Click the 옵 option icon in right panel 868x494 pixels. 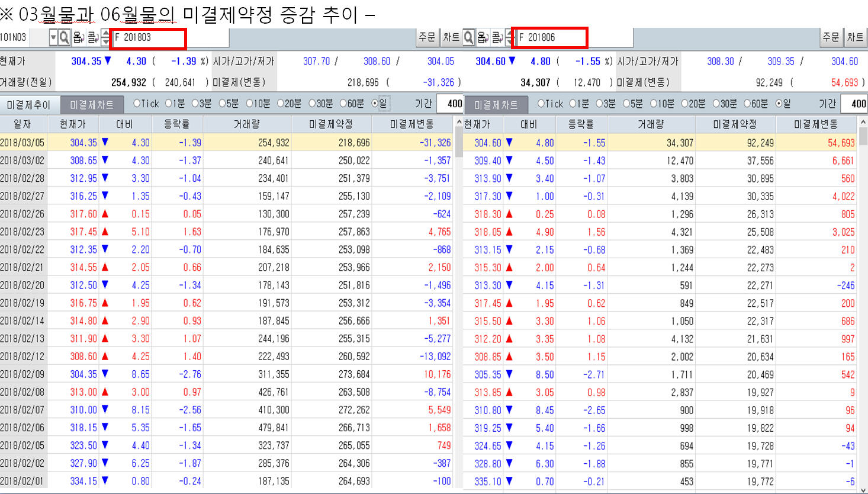coord(483,38)
